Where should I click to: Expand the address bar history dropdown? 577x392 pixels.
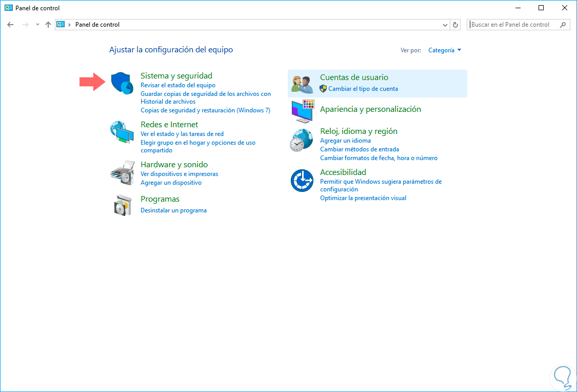coord(445,25)
